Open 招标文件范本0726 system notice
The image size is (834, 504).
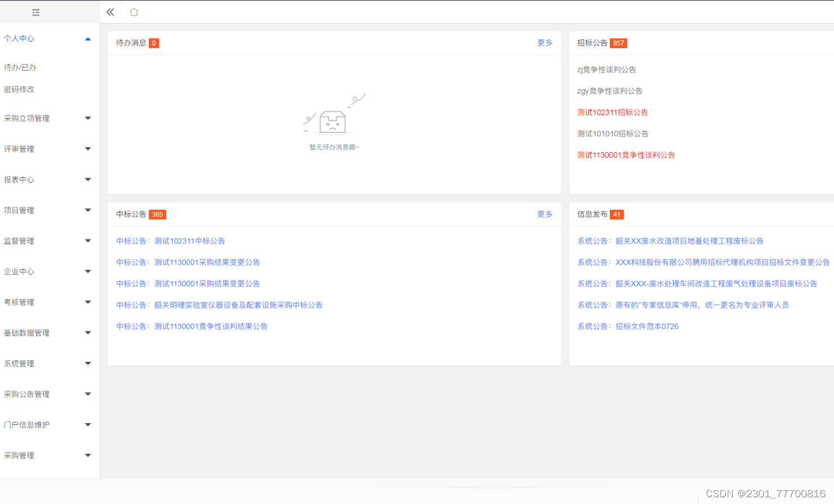point(628,326)
